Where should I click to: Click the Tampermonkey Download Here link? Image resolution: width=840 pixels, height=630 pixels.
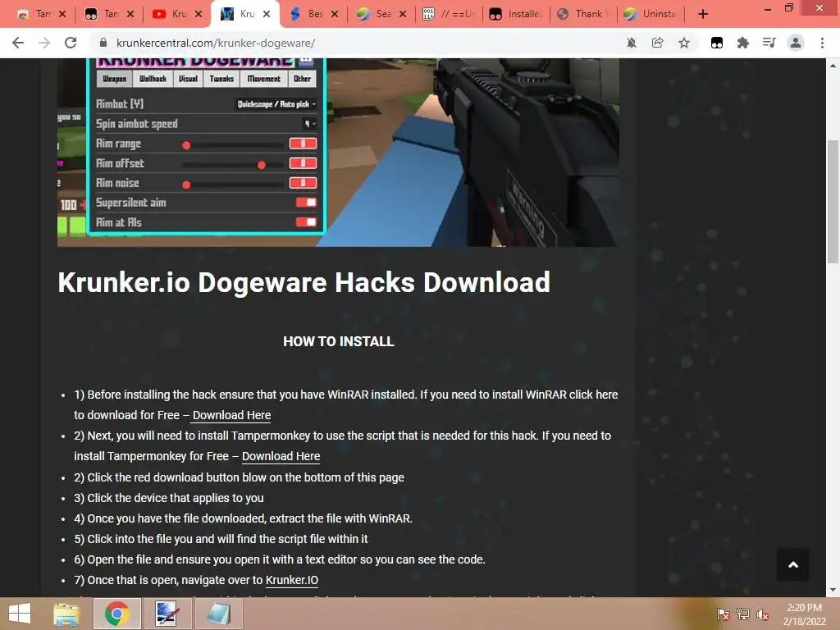tap(281, 456)
